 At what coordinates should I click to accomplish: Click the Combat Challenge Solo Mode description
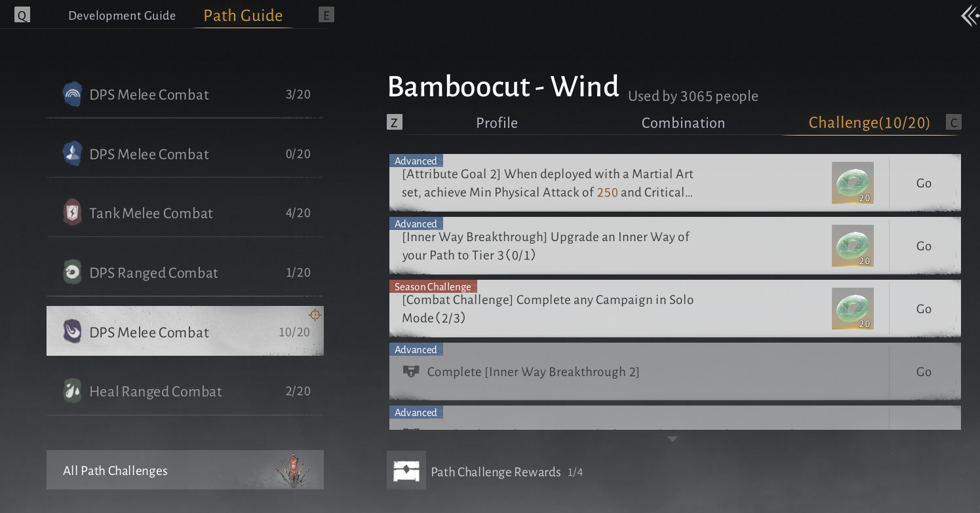pyautogui.click(x=548, y=309)
